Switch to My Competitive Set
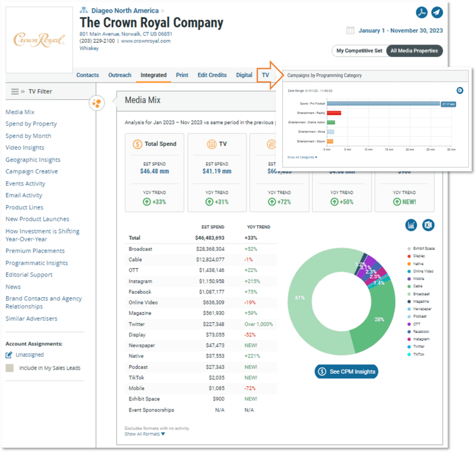 (x=359, y=51)
